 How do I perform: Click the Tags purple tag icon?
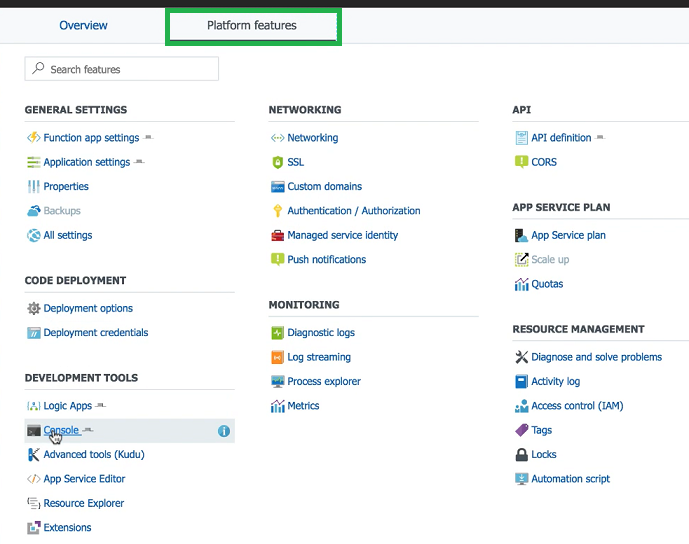(x=521, y=430)
